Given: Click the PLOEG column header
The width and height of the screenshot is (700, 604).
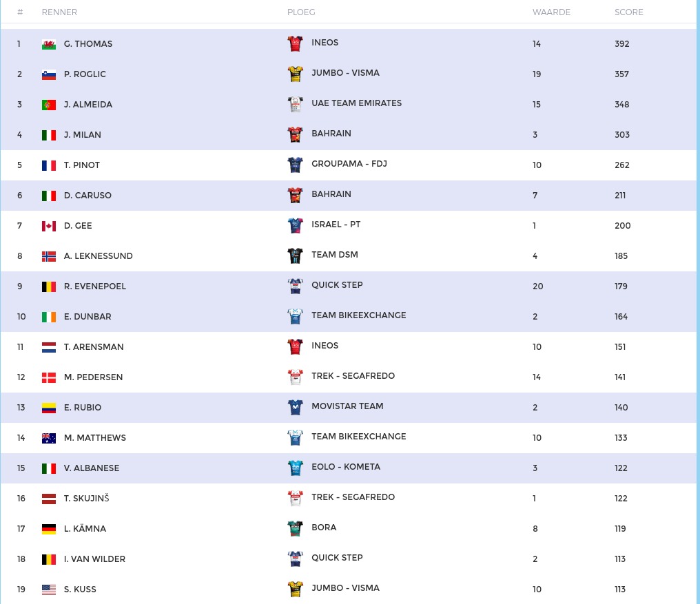Looking at the screenshot, I should (301, 12).
